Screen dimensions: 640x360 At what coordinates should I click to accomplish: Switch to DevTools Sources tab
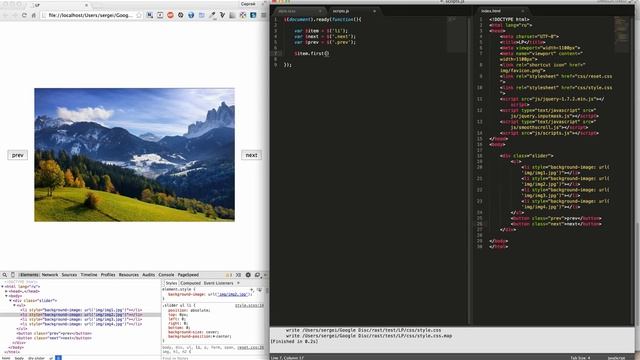(69, 275)
